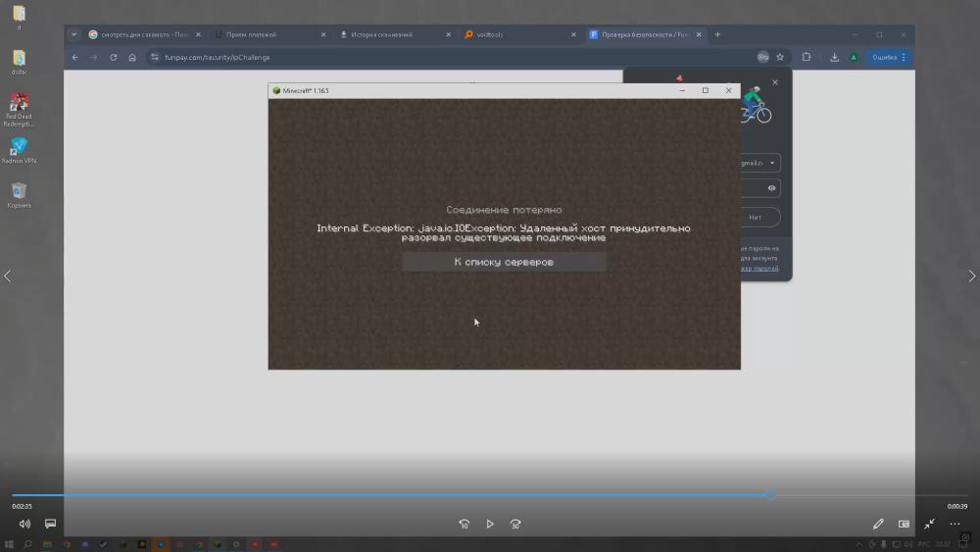Click the 'Ошибка' Chrome update button

tap(889, 57)
